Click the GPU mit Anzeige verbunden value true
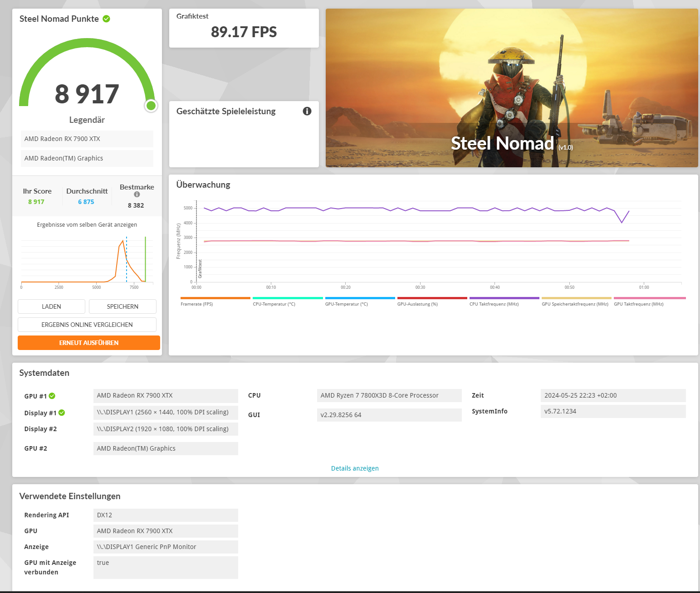 point(166,568)
